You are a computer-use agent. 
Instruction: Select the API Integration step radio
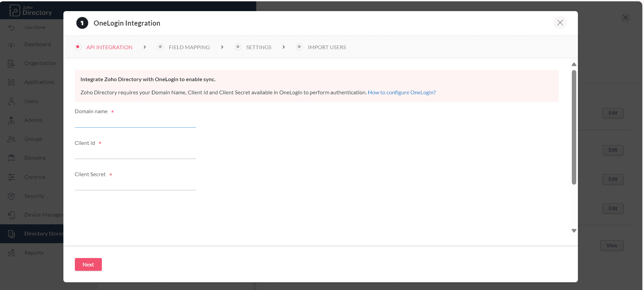coord(78,47)
